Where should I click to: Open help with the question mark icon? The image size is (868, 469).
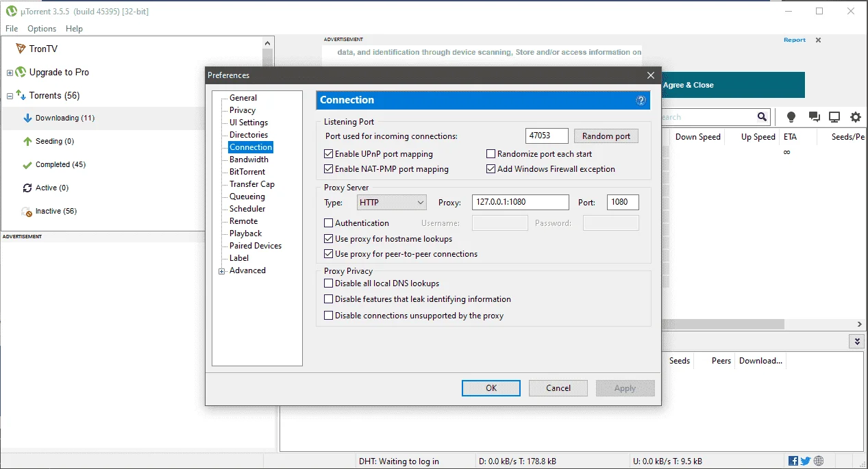641,100
